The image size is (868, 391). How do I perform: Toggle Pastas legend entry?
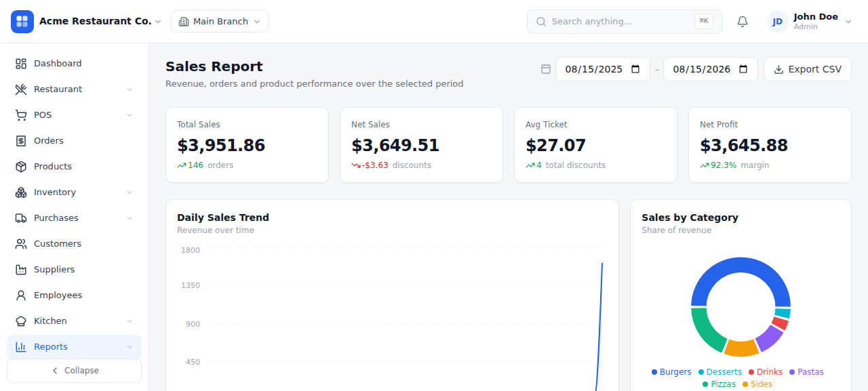point(806,372)
